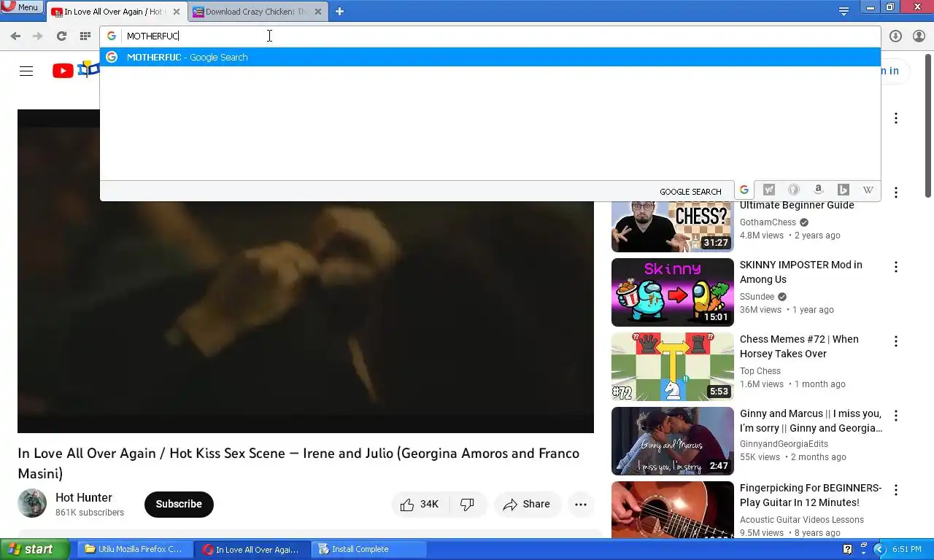Open SKINNY IMPOSTER Mod in Among Us title
934x560 pixels.
pyautogui.click(x=801, y=272)
